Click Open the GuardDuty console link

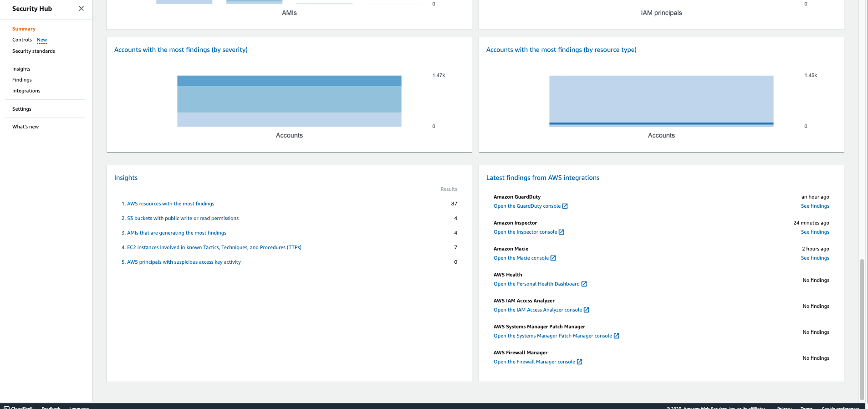(x=527, y=206)
